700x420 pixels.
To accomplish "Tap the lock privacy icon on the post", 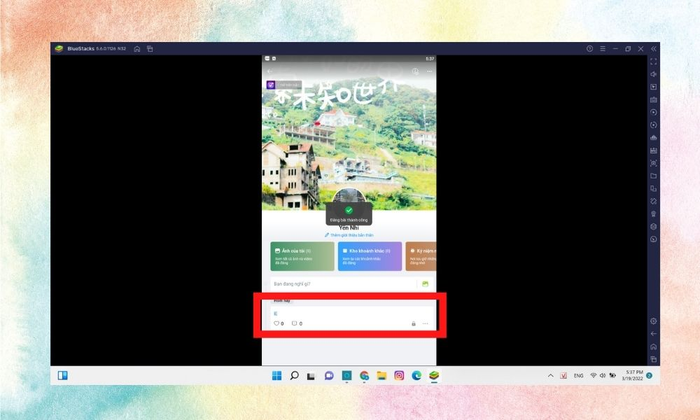I will 413,323.
